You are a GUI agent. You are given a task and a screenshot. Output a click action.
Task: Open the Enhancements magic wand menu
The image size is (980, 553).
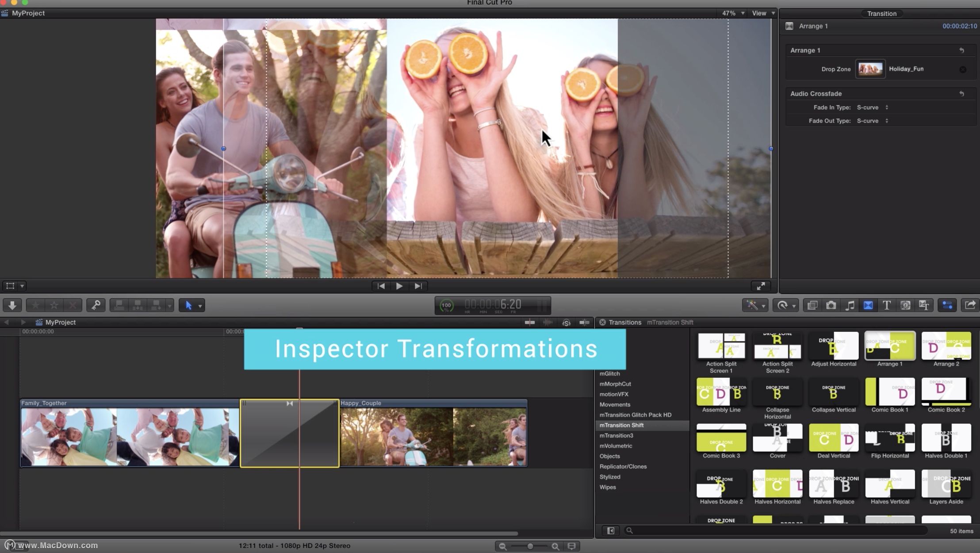click(x=754, y=305)
